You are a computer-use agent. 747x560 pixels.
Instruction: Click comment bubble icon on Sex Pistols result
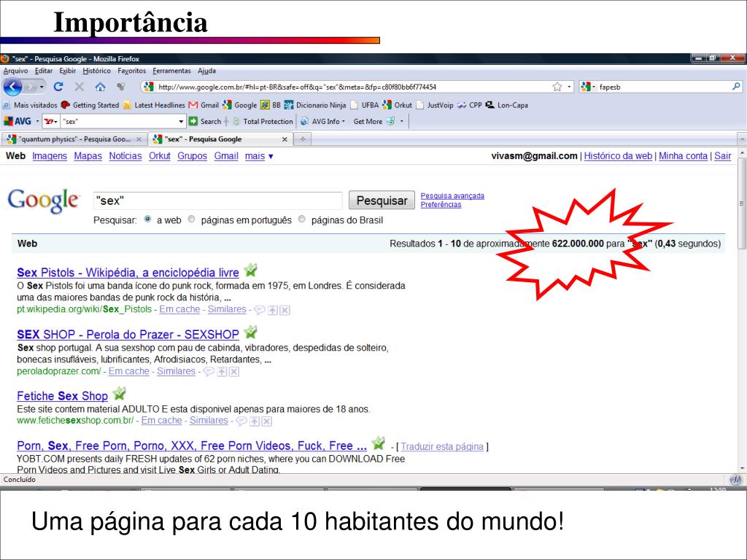tap(260, 310)
